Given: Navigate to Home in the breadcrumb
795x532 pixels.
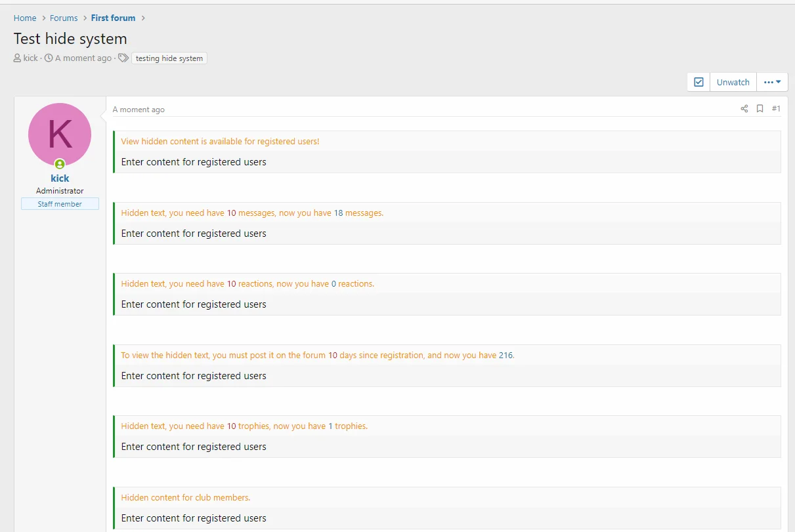Looking at the screenshot, I should click(x=24, y=18).
